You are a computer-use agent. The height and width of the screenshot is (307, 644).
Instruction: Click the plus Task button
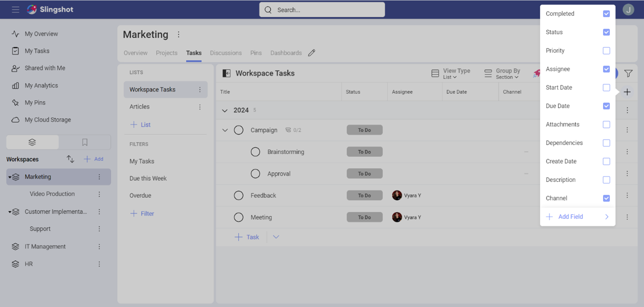(247, 237)
